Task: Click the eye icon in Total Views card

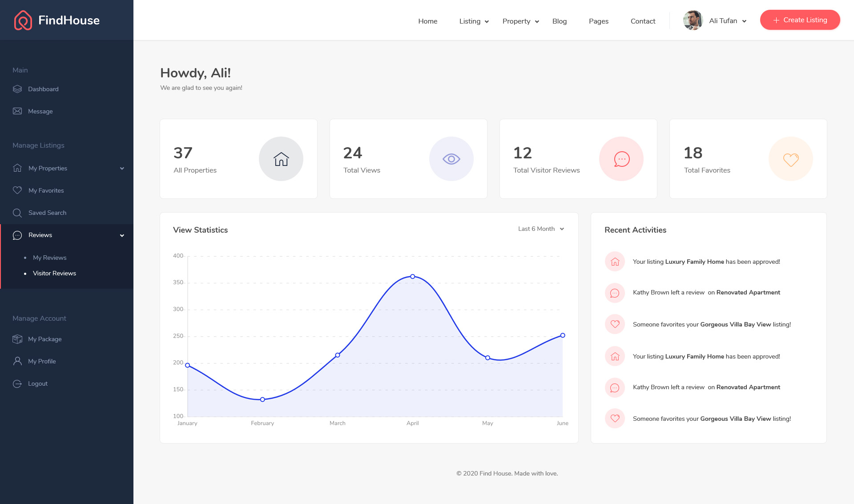Action: [x=451, y=159]
